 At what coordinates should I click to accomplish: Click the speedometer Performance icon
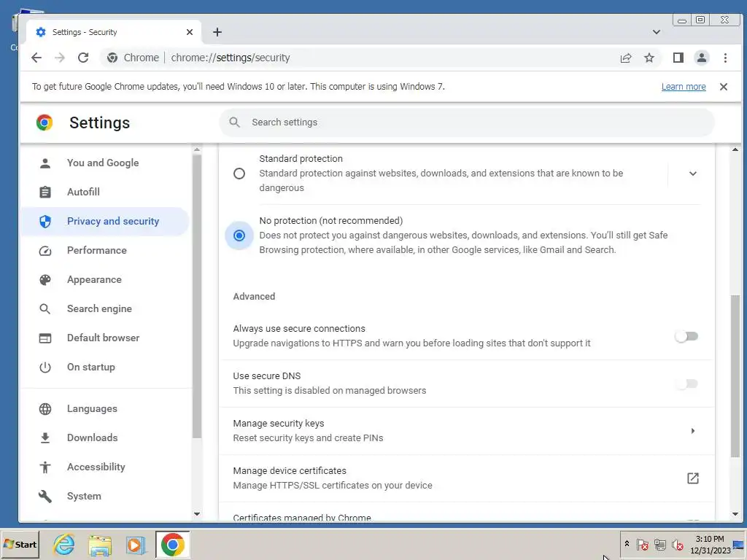click(x=45, y=251)
